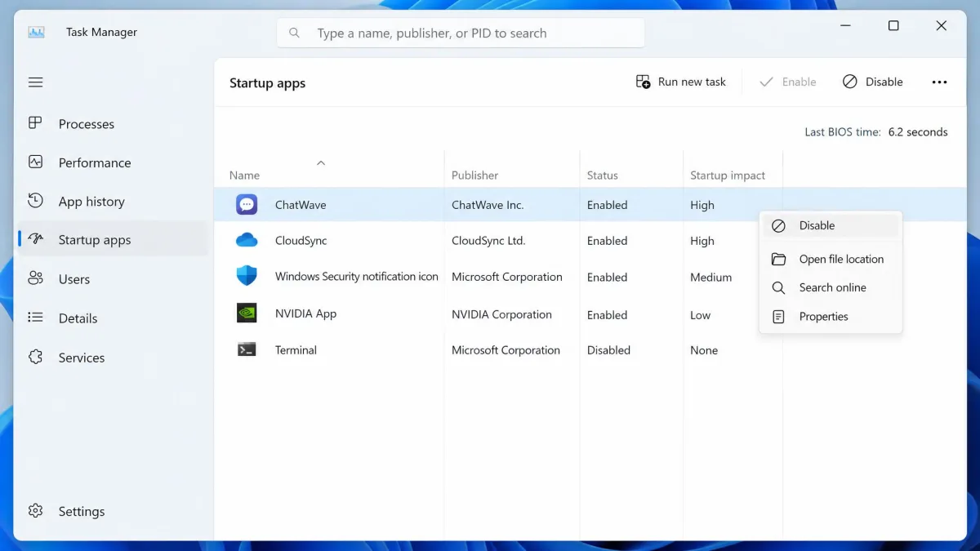The width and height of the screenshot is (980, 551).
Task: Click the ChatWave name text
Action: pyautogui.click(x=301, y=205)
